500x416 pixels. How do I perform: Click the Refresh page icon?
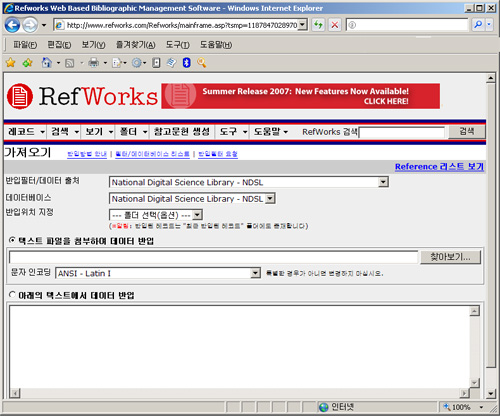tap(318, 25)
